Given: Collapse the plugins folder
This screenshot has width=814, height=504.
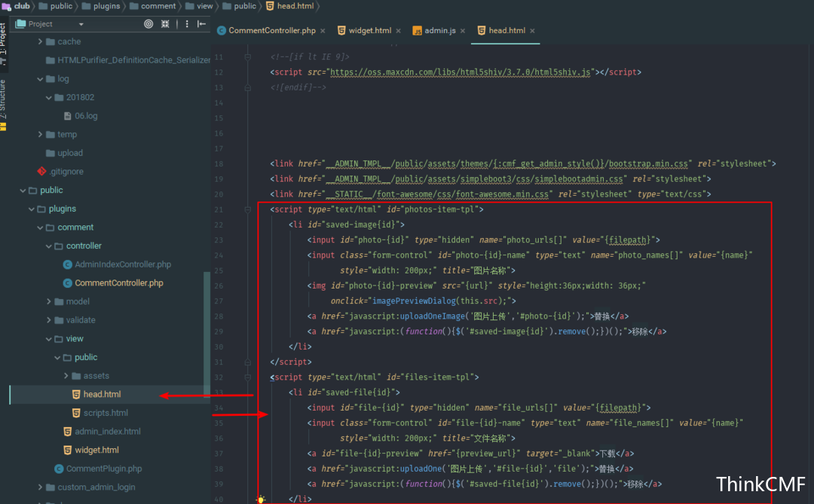Looking at the screenshot, I should 32,209.
